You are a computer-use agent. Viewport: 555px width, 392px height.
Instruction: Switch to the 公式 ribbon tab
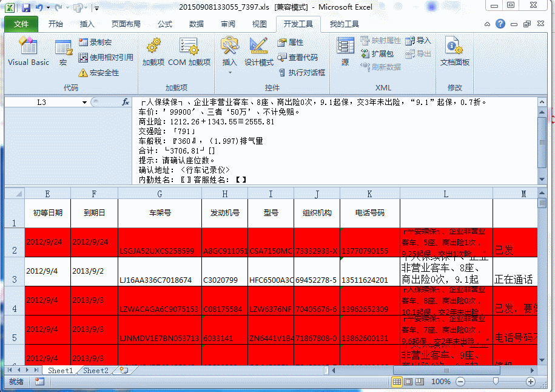(x=164, y=24)
